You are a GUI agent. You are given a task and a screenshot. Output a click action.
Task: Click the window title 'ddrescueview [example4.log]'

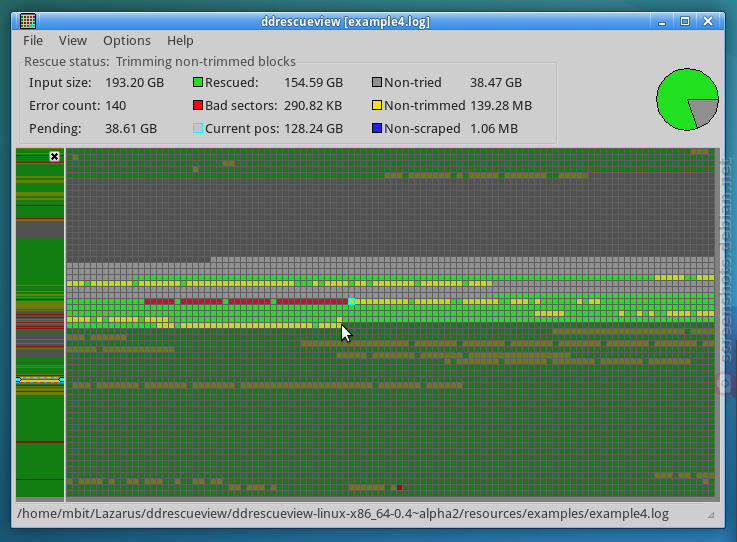coord(345,22)
